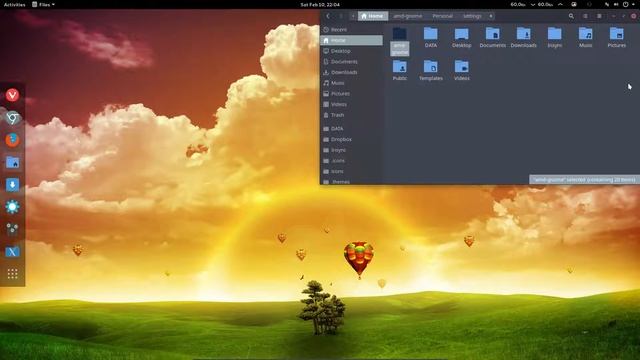Image resolution: width=640 pixels, height=360 pixels.
Task: Toggle the view mode button in Files
Action: (585, 16)
